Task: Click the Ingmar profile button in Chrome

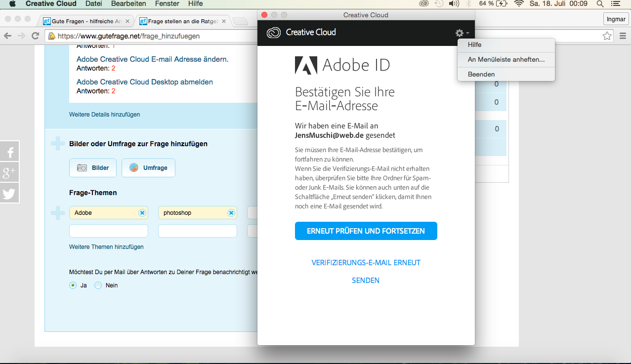Action: pyautogui.click(x=616, y=19)
